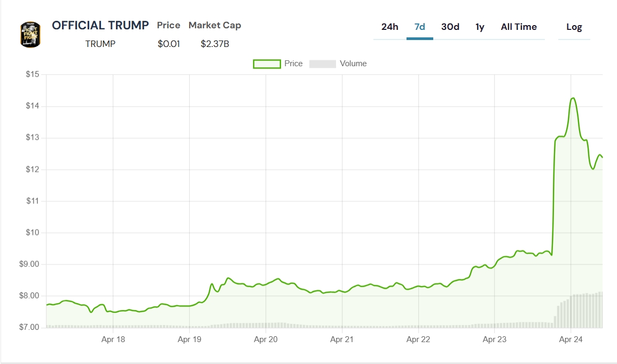Image resolution: width=617 pixels, height=364 pixels.
Task: Click the Apr 22 x-axis date label
Action: [x=418, y=339]
